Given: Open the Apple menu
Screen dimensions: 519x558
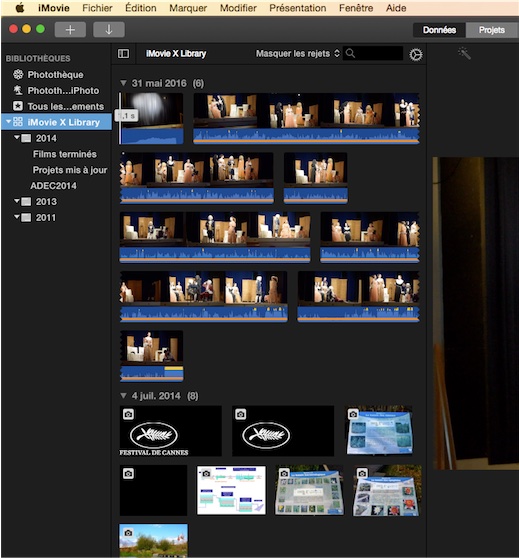Looking at the screenshot, I should click(20, 8).
